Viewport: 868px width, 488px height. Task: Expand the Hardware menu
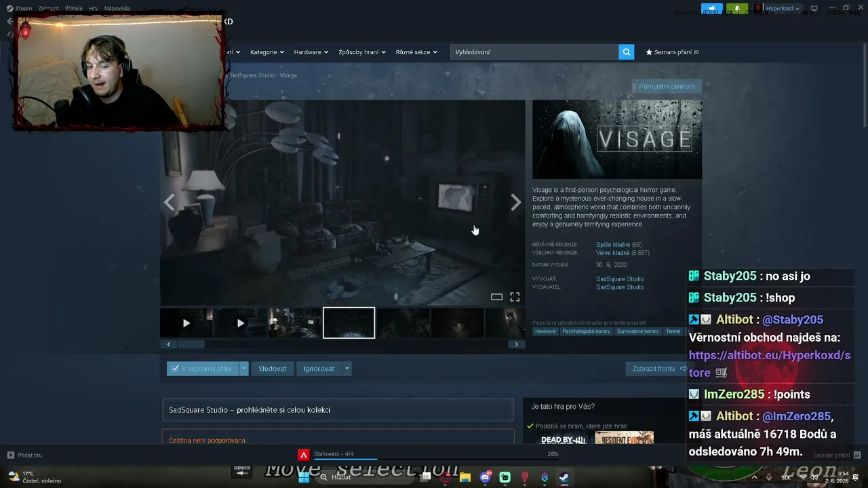pos(311,52)
